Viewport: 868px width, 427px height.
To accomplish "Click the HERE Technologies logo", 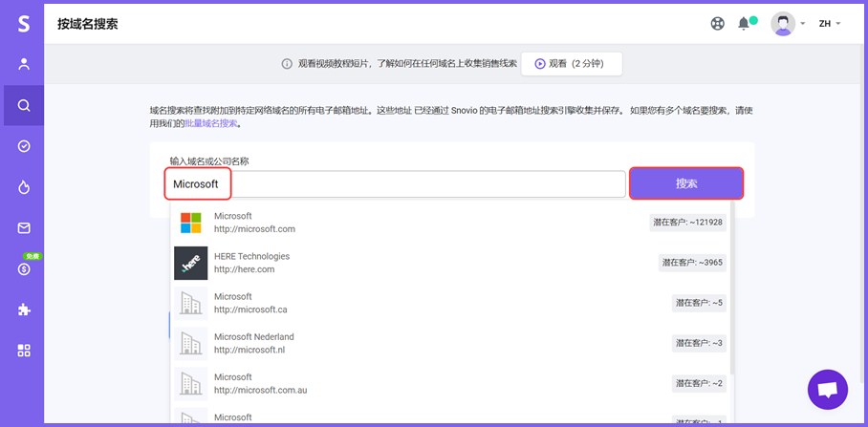I will [x=190, y=263].
